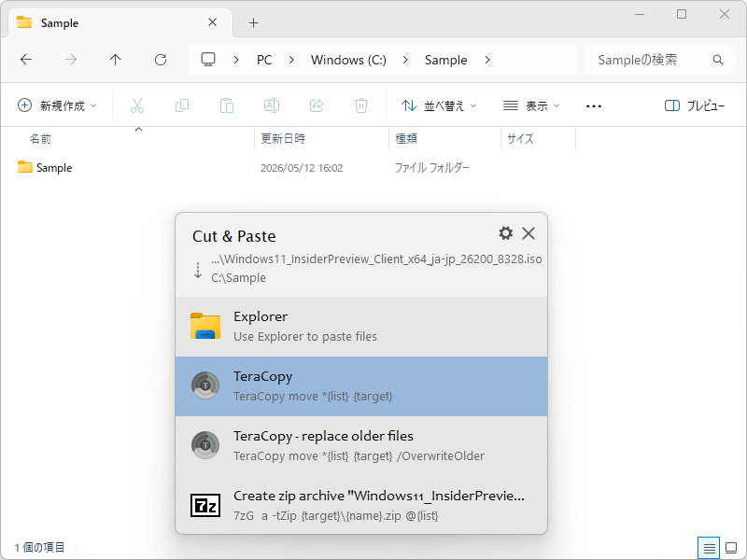Select Create zip archive option
The width and height of the screenshot is (747, 560).
[361, 505]
